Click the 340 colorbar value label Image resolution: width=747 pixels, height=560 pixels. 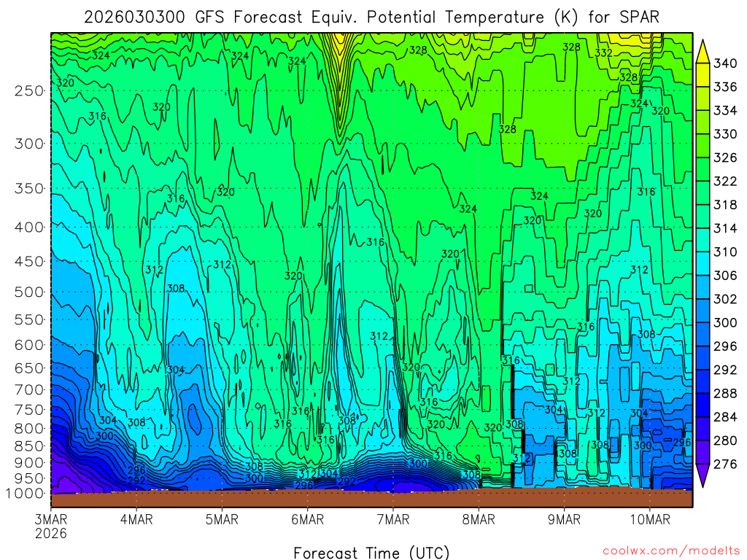725,63
